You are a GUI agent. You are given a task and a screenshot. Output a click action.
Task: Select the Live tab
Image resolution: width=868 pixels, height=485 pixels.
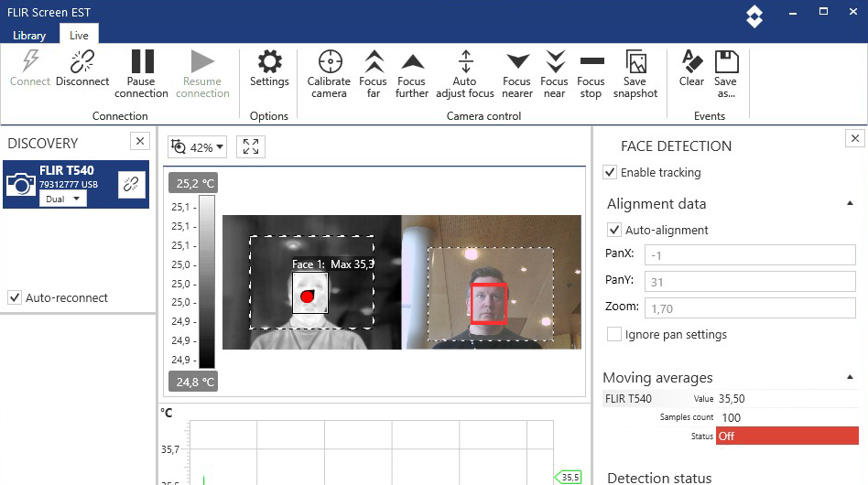(x=79, y=35)
